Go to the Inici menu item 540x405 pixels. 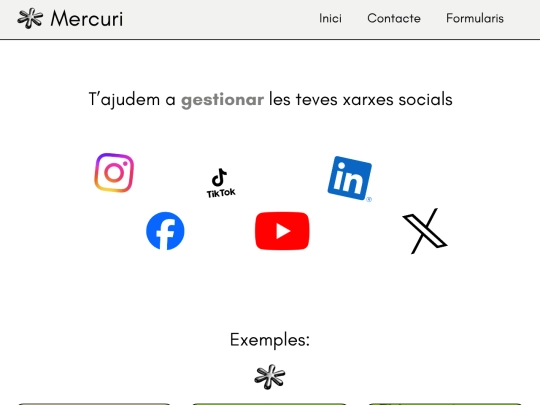pyautogui.click(x=330, y=18)
